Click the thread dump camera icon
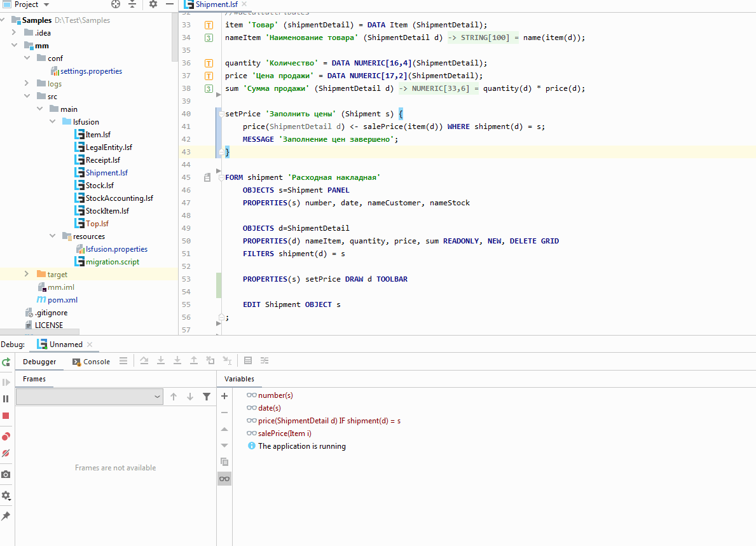756x546 pixels. point(6,474)
